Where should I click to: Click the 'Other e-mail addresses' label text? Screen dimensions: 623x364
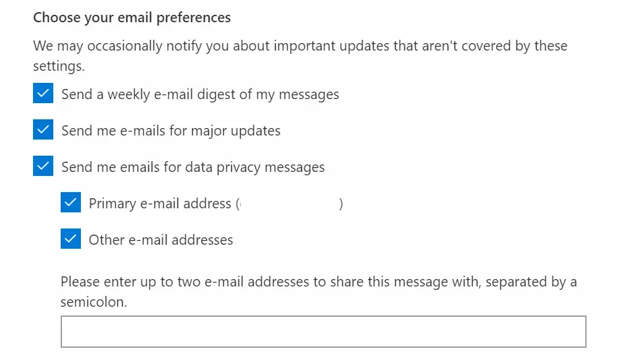pos(160,239)
